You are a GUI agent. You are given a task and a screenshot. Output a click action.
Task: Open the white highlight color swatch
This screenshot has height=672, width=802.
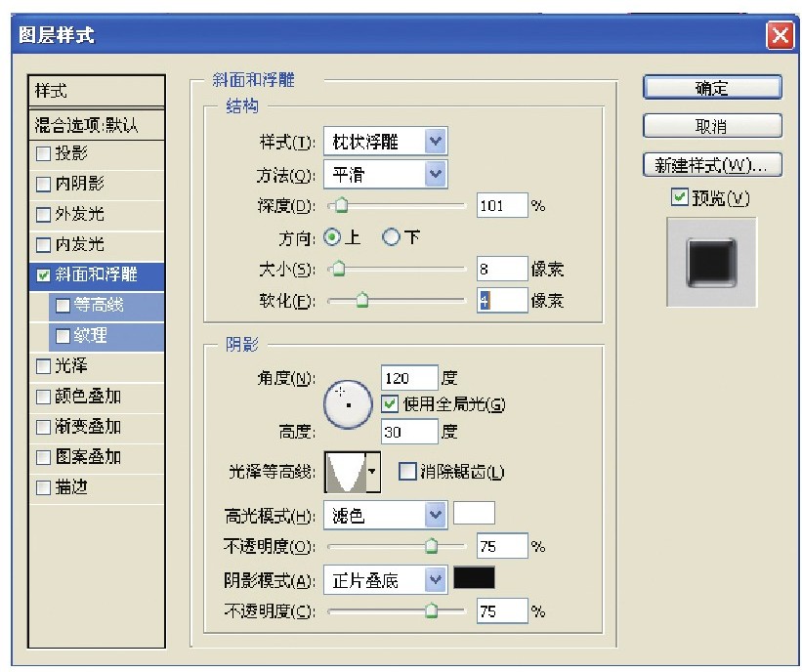(x=474, y=513)
